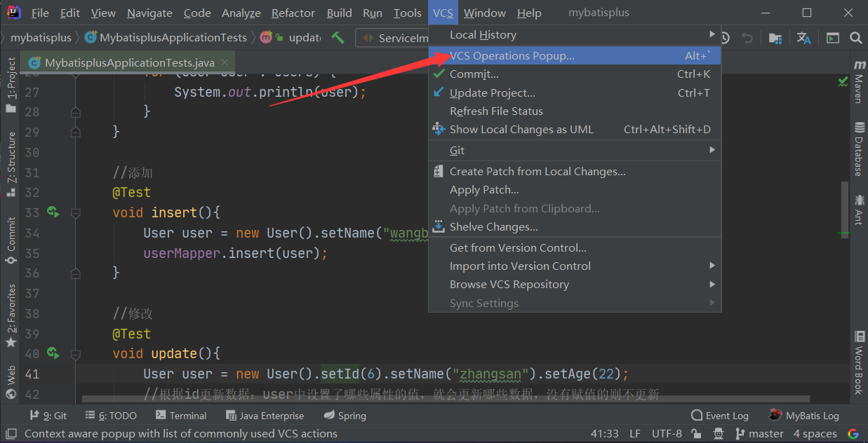
Task: Open the Window menu
Action: pos(485,13)
